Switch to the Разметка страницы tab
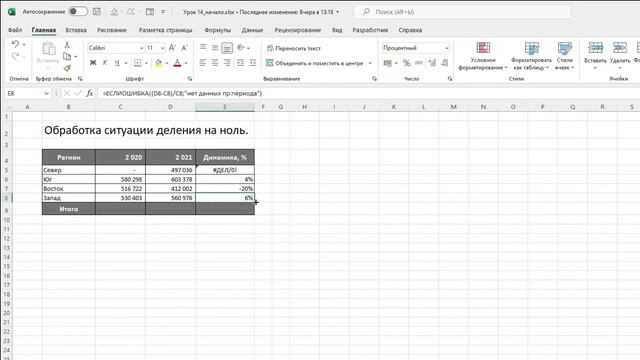The width and height of the screenshot is (640, 360). point(165,30)
